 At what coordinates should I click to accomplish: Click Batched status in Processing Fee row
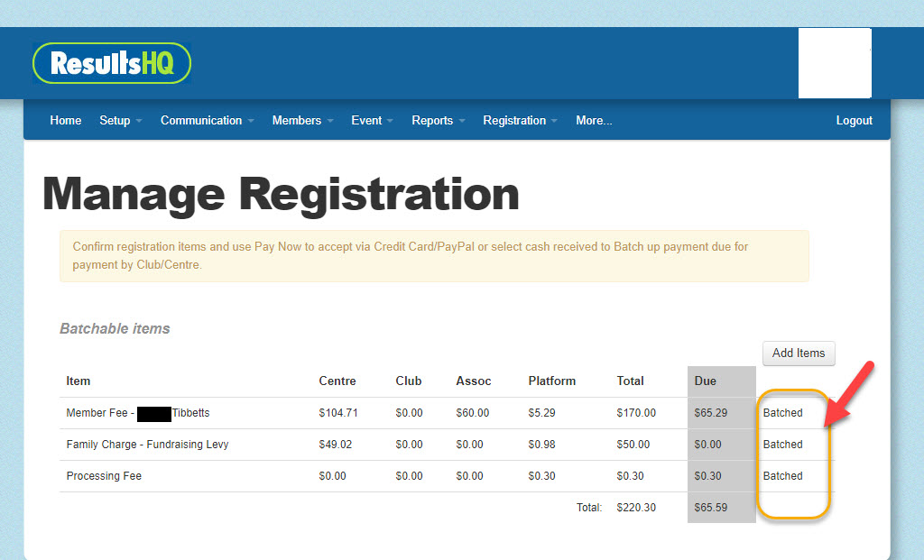[x=782, y=476]
